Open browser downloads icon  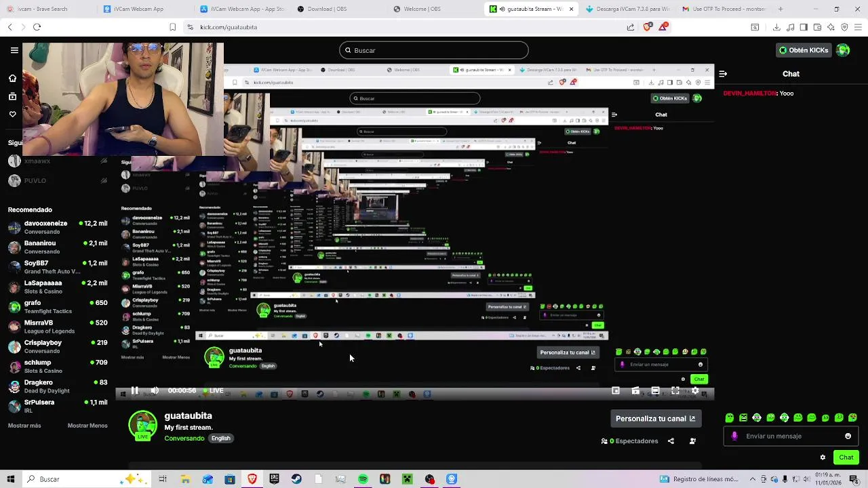point(776,27)
